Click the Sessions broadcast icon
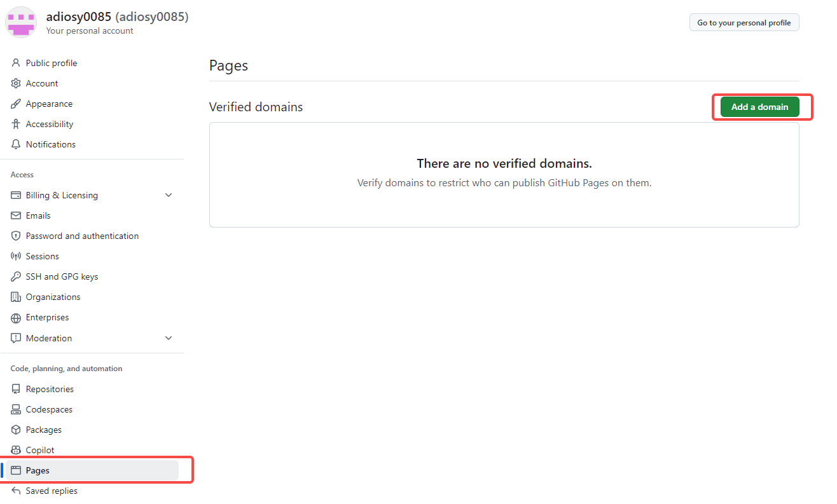This screenshot has height=504, width=837. [x=16, y=256]
